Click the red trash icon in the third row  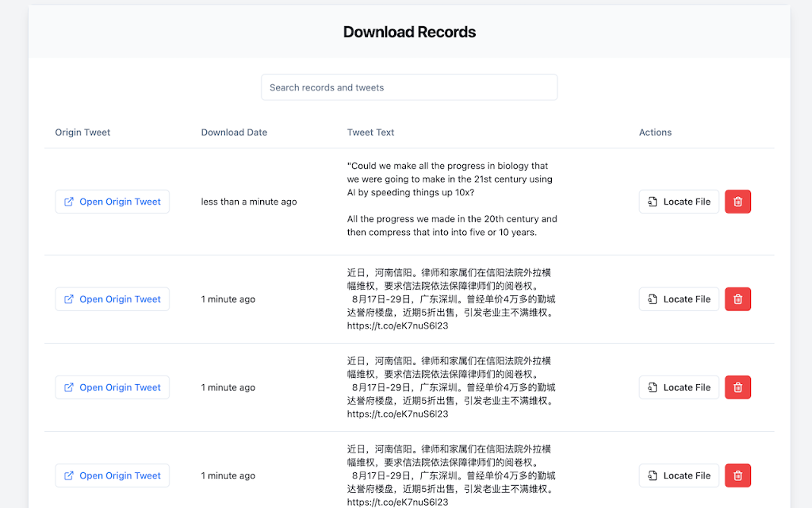tap(738, 387)
